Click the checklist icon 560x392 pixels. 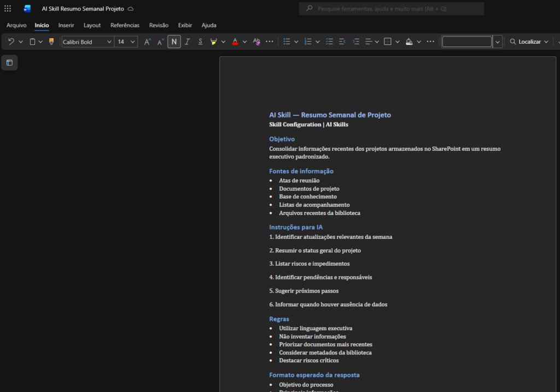coord(329,42)
